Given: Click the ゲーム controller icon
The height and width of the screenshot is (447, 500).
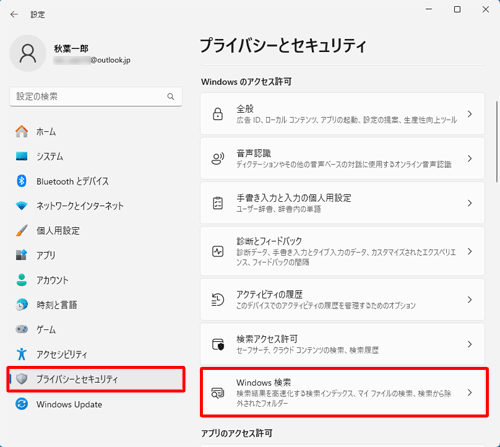Looking at the screenshot, I should [22, 329].
